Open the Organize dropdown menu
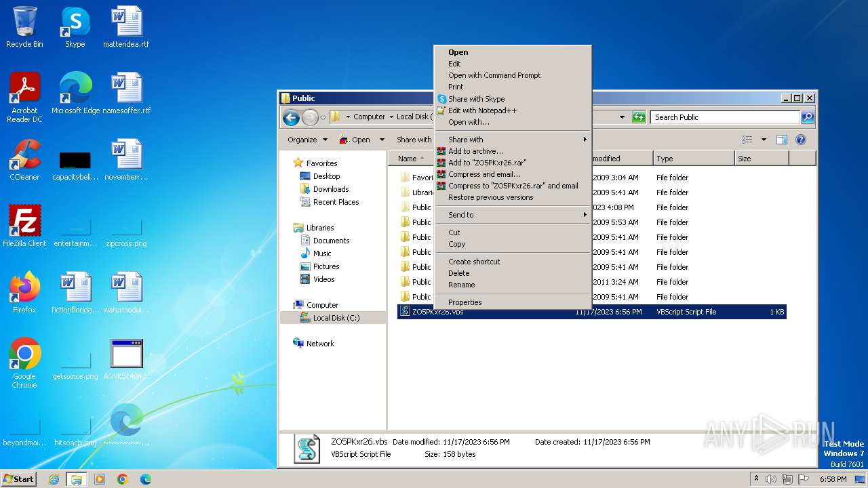The width and height of the screenshot is (868, 488). [307, 140]
